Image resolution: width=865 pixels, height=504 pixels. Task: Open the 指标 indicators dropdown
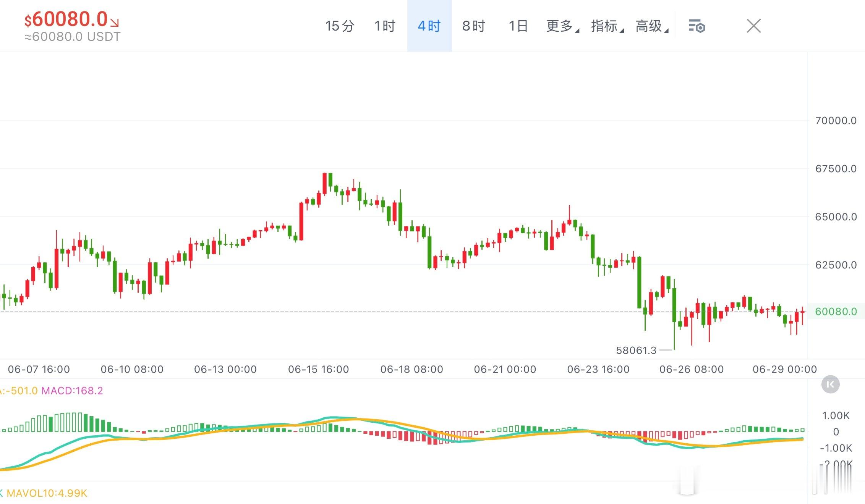tap(607, 26)
